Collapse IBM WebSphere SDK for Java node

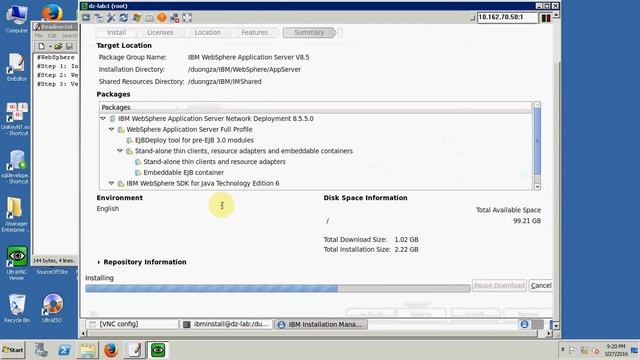[111, 183]
